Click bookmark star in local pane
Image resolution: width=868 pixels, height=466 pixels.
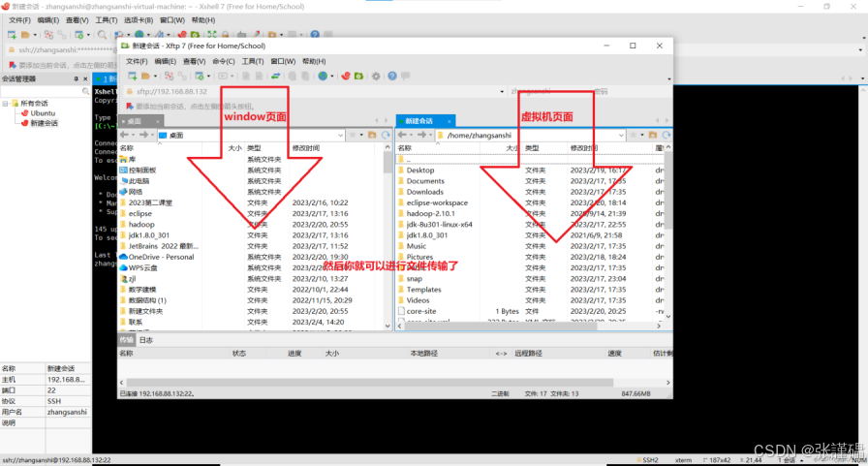click(x=353, y=135)
